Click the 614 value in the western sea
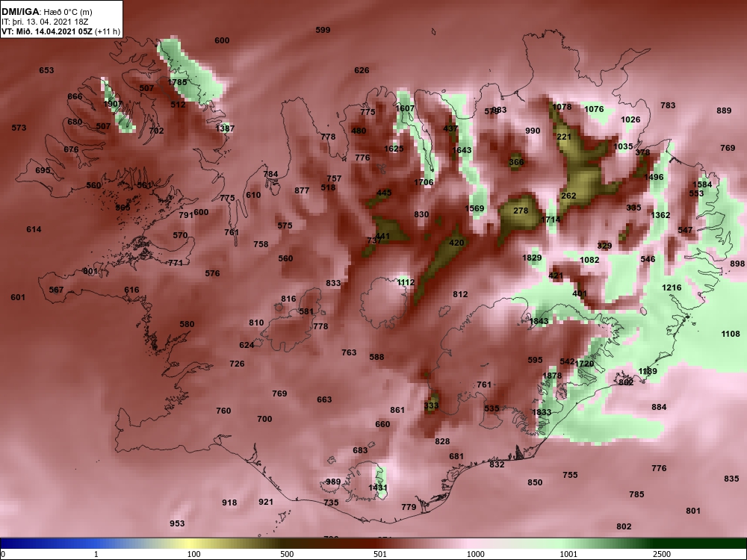 click(34, 229)
